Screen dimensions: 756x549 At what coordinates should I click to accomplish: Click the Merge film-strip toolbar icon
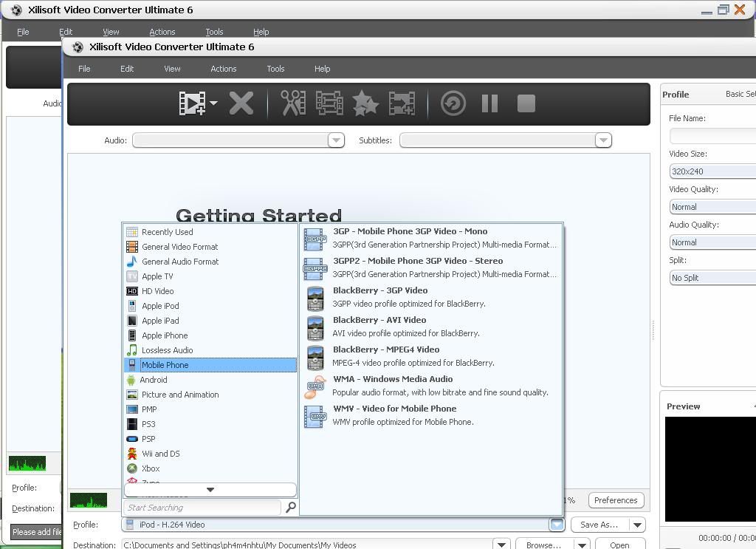[x=329, y=103]
